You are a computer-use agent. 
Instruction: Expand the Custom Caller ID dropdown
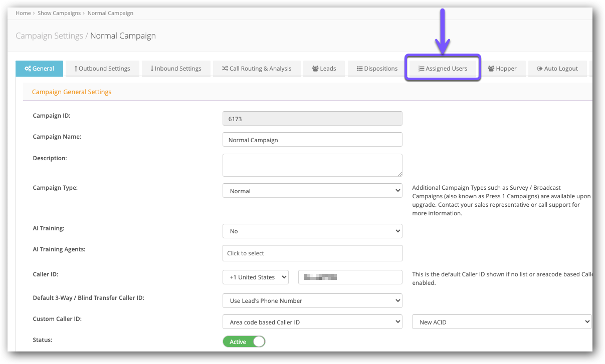coord(312,322)
